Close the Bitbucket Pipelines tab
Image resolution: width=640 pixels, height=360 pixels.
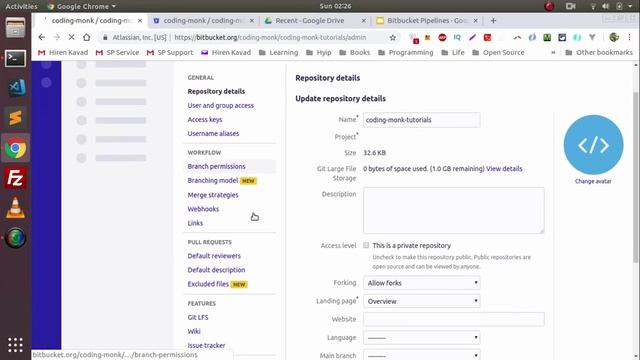(476, 20)
